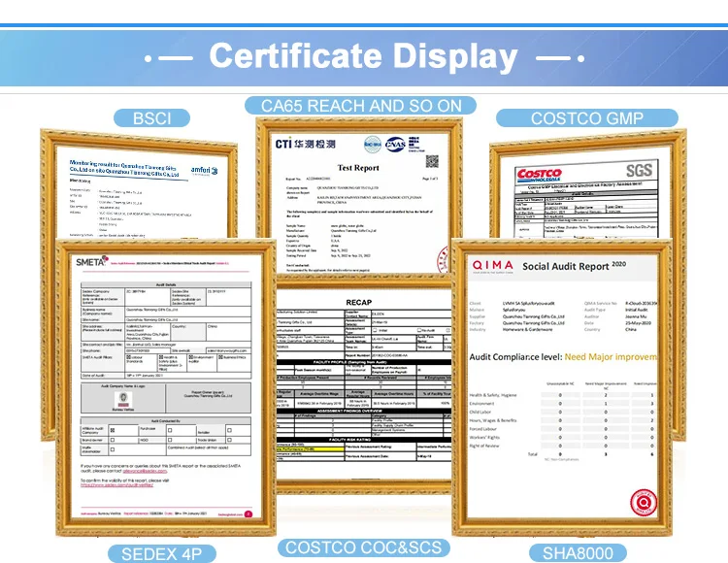Toggle the Brand owner checkbox
The height and width of the screenshot is (563, 728).
click(113, 440)
